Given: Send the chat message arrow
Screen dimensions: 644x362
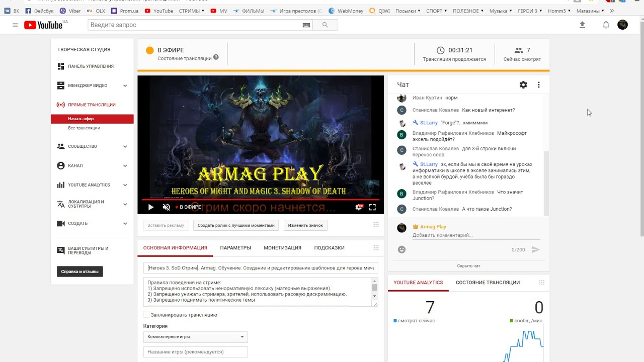Looking at the screenshot, I should point(535,249).
